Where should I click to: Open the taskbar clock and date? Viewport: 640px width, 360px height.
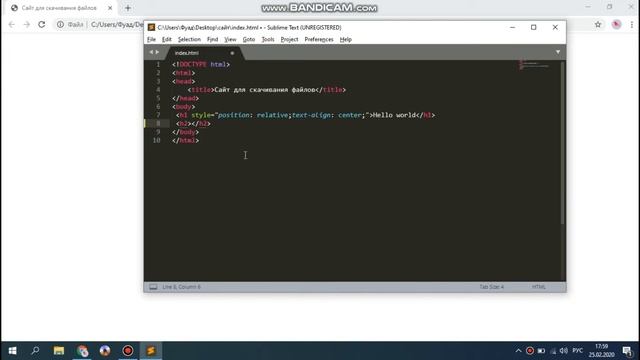pos(602,351)
